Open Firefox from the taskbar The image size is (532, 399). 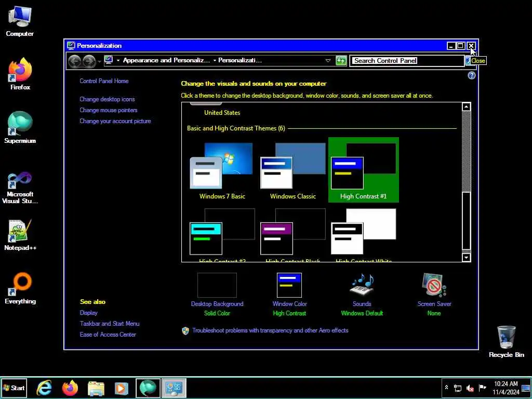(70, 388)
